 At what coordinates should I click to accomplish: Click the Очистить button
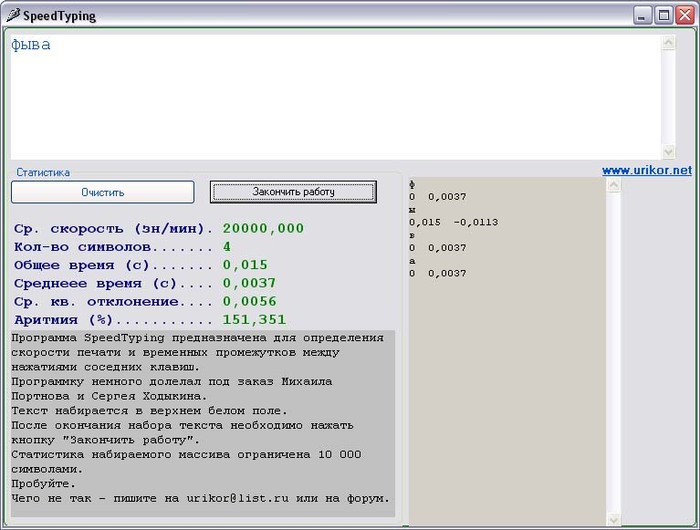point(103,192)
